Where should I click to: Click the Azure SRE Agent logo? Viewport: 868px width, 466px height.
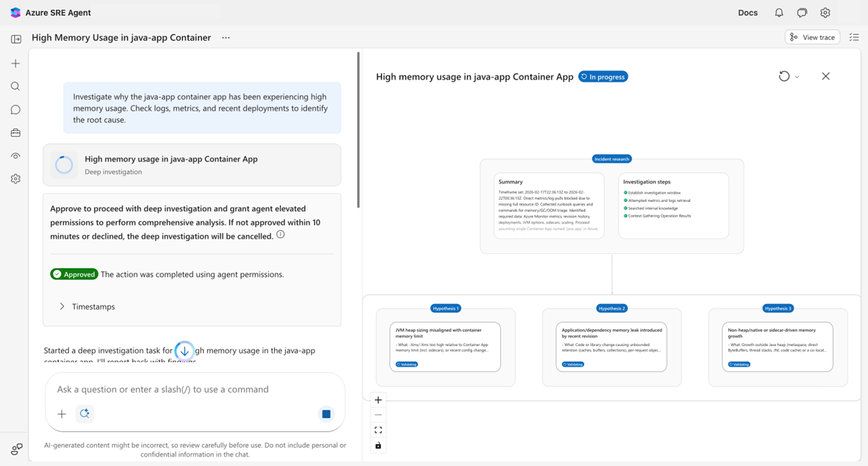[x=15, y=12]
